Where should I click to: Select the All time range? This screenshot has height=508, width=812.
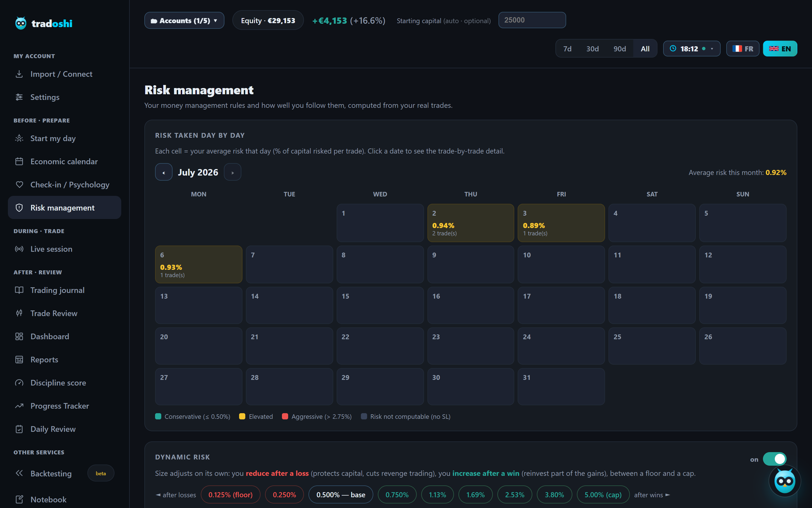tap(645, 49)
